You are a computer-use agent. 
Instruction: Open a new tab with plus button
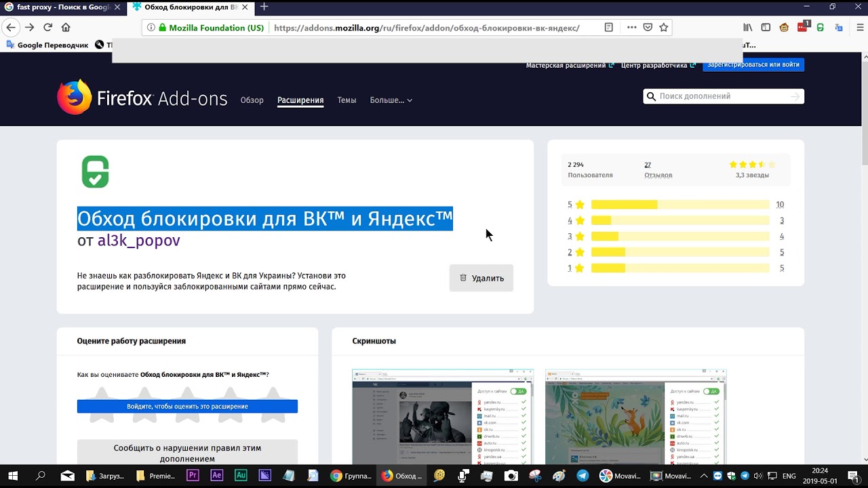point(264,7)
